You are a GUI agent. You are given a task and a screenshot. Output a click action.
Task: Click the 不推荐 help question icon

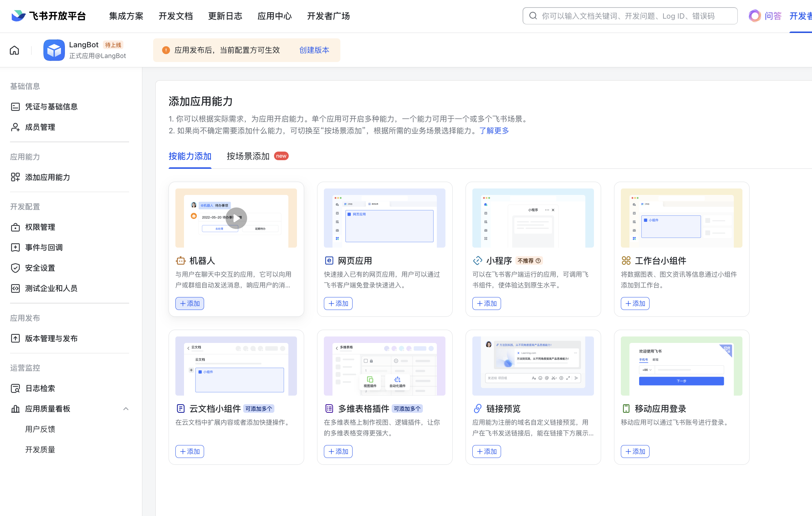point(538,261)
